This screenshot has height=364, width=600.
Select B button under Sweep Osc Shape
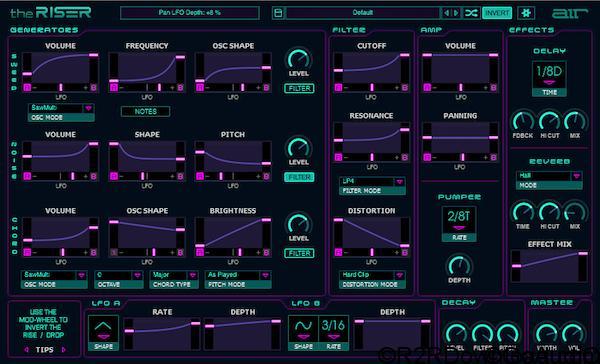[267, 88]
